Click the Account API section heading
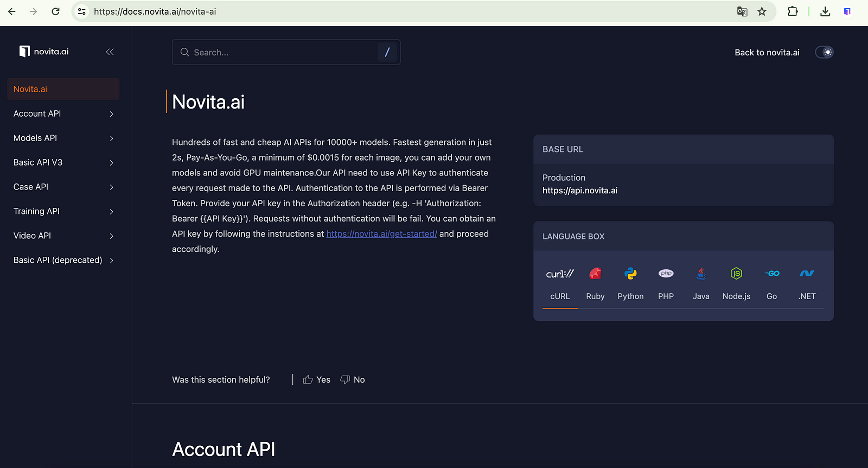The image size is (868, 468). tap(224, 450)
